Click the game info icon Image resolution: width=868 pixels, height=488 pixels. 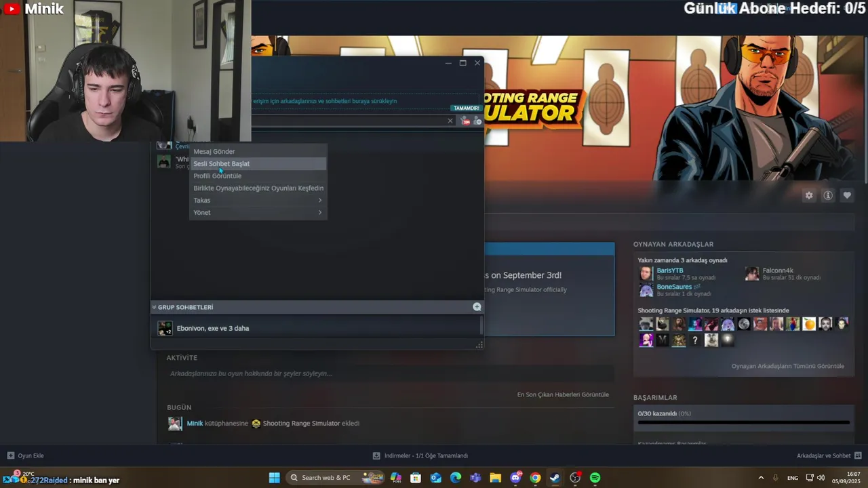pyautogui.click(x=828, y=195)
